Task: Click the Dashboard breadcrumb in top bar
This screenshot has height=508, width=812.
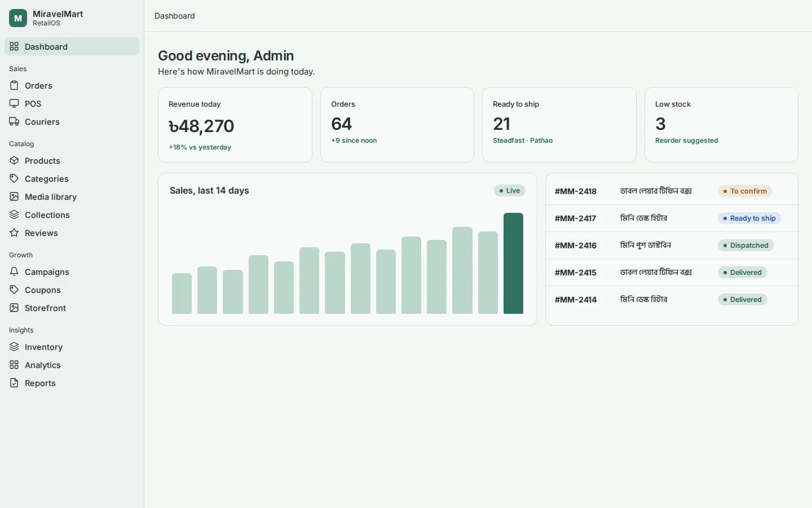Action: coord(175,16)
